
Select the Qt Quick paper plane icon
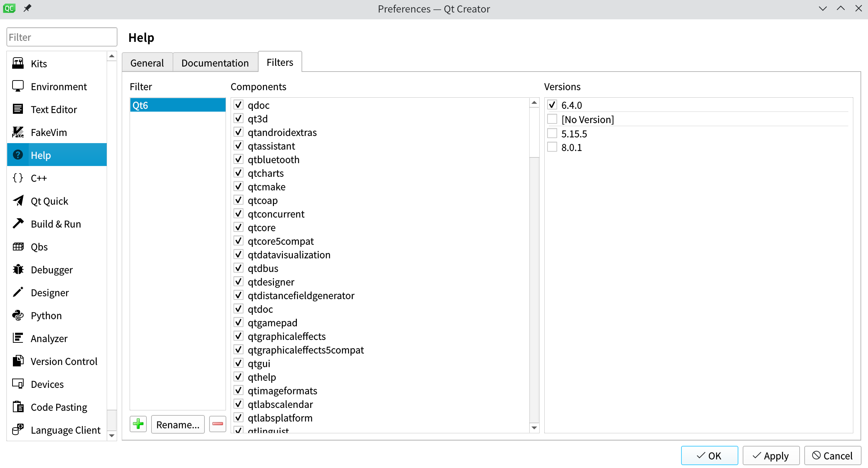[x=18, y=201]
